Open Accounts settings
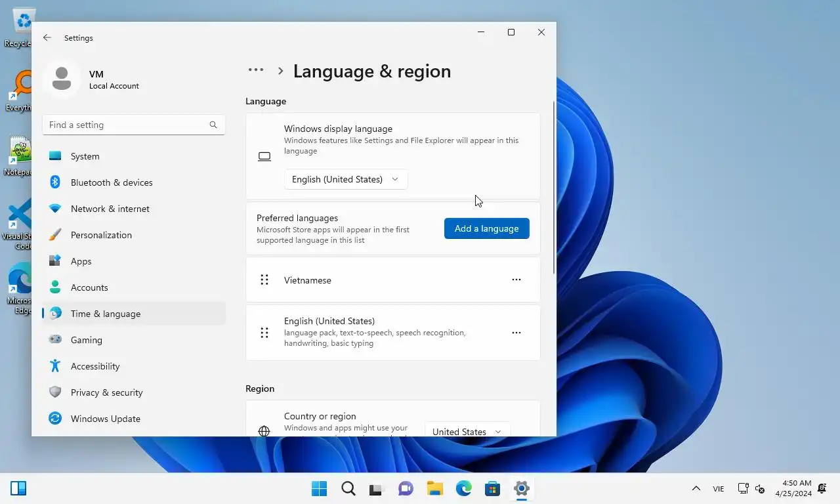 (x=134, y=287)
